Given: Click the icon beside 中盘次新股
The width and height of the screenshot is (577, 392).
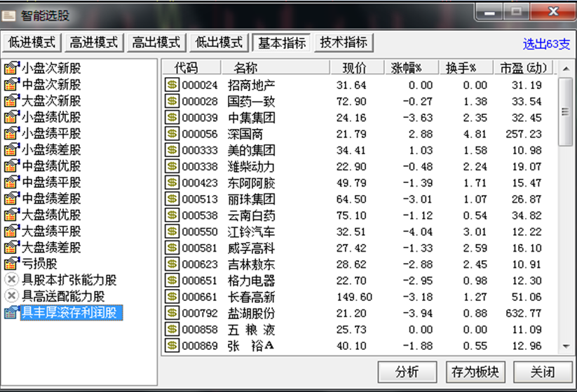Looking at the screenshot, I should click(12, 84).
